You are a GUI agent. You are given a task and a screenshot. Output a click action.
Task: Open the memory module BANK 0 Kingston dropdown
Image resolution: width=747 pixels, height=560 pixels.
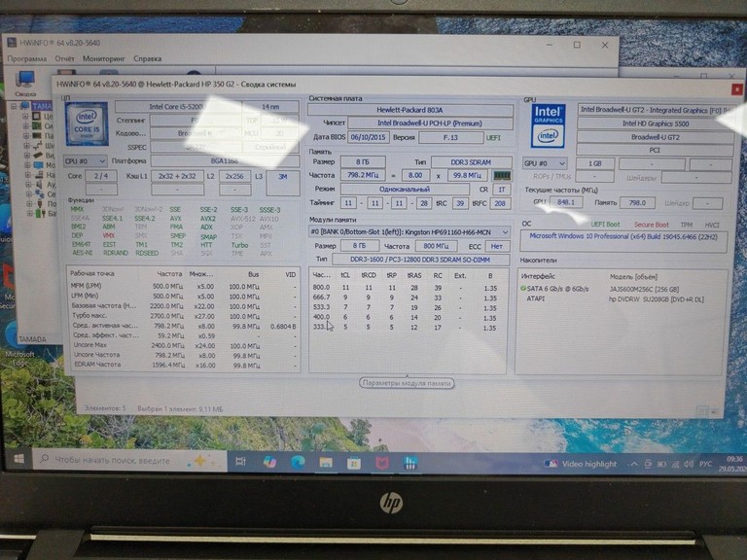pos(409,232)
